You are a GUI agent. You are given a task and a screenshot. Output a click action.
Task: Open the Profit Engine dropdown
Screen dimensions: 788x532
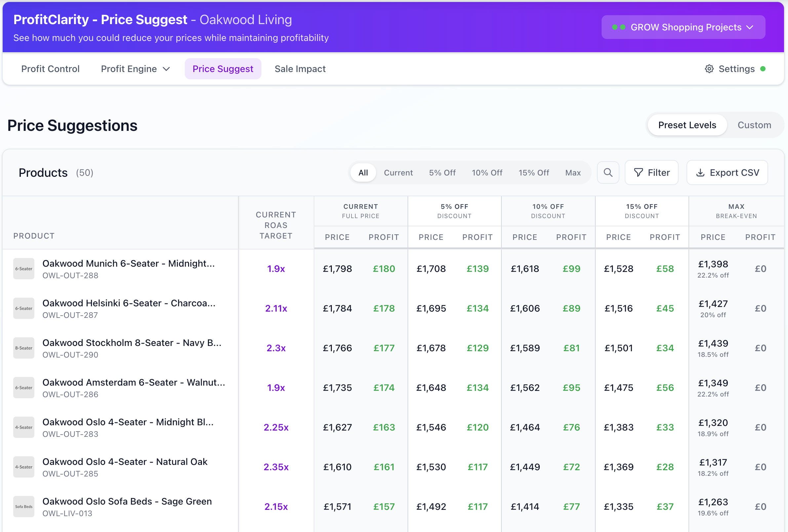(135, 68)
